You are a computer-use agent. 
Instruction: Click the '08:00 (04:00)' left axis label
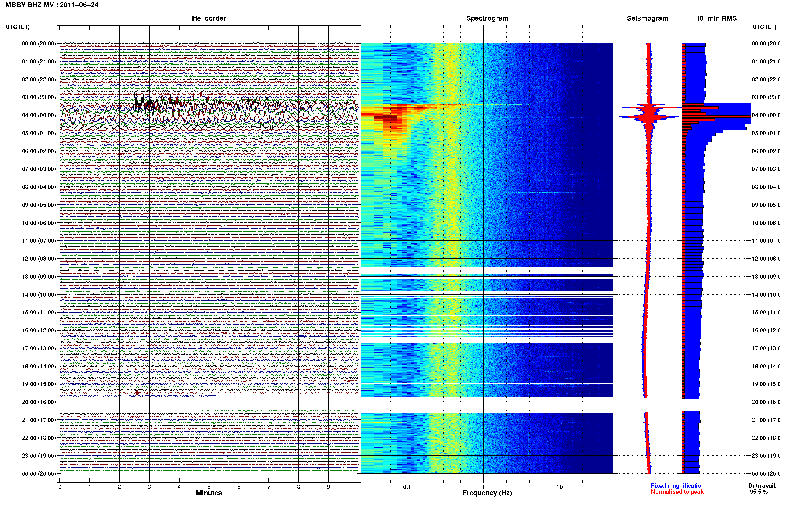[39, 187]
